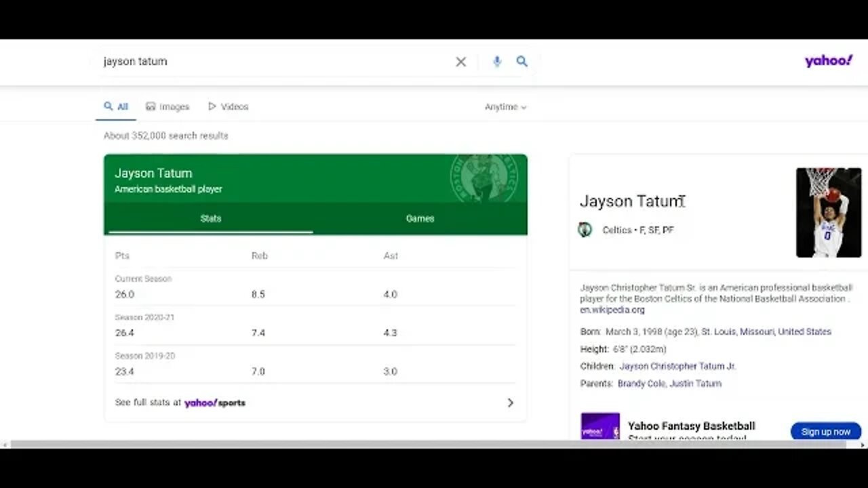The width and height of the screenshot is (868, 488).
Task: Open the Yahoo logo homepage
Action: [829, 61]
